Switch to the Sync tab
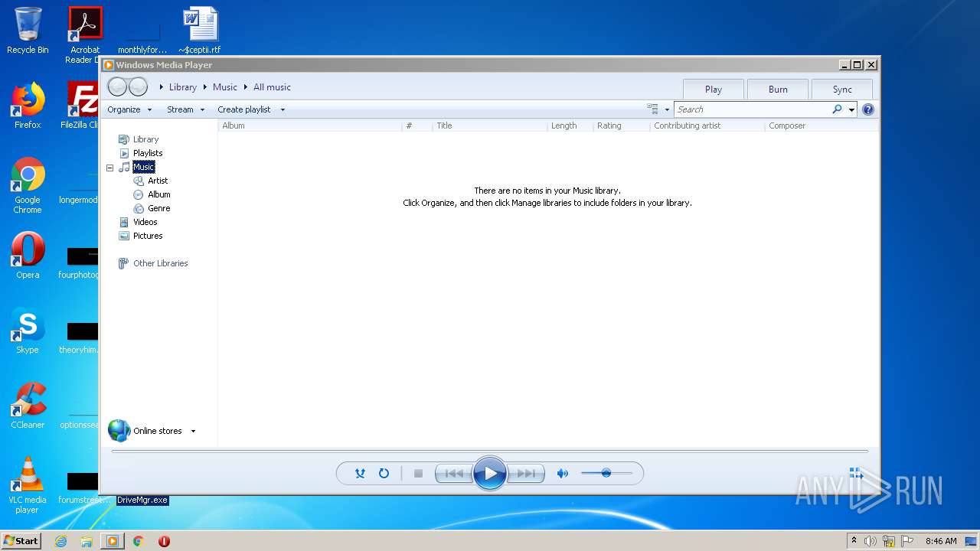980x551 pixels. click(842, 89)
